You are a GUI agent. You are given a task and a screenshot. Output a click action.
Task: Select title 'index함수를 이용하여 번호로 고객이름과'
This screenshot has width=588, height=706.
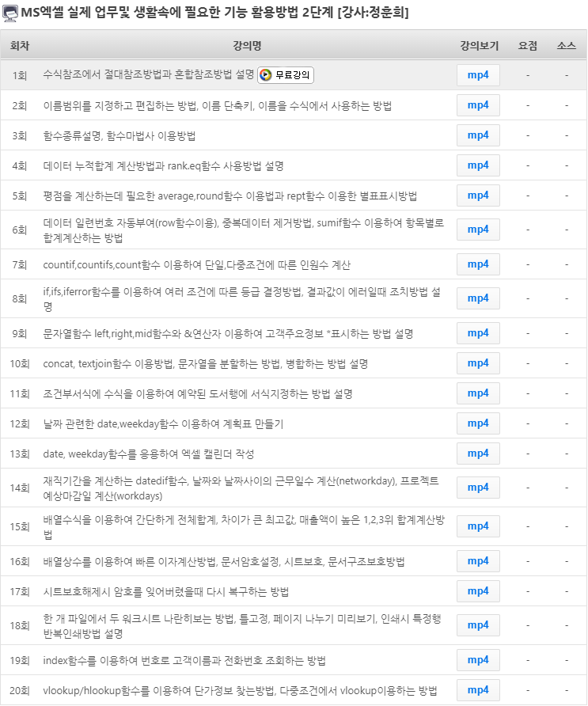184,661
